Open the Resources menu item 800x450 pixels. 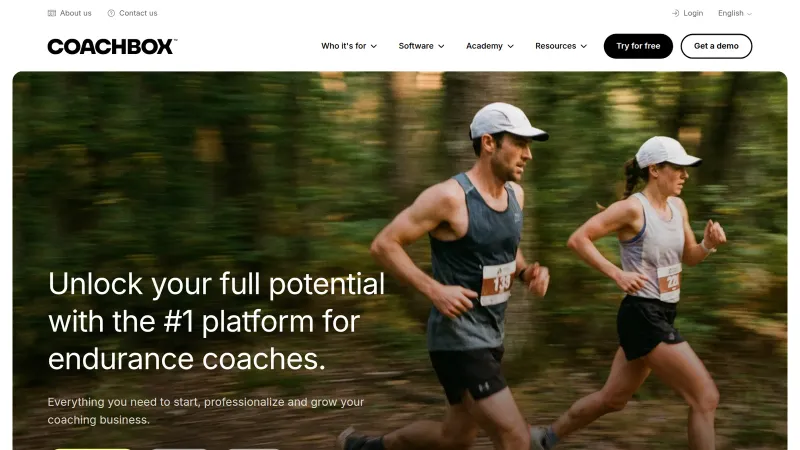tap(561, 46)
